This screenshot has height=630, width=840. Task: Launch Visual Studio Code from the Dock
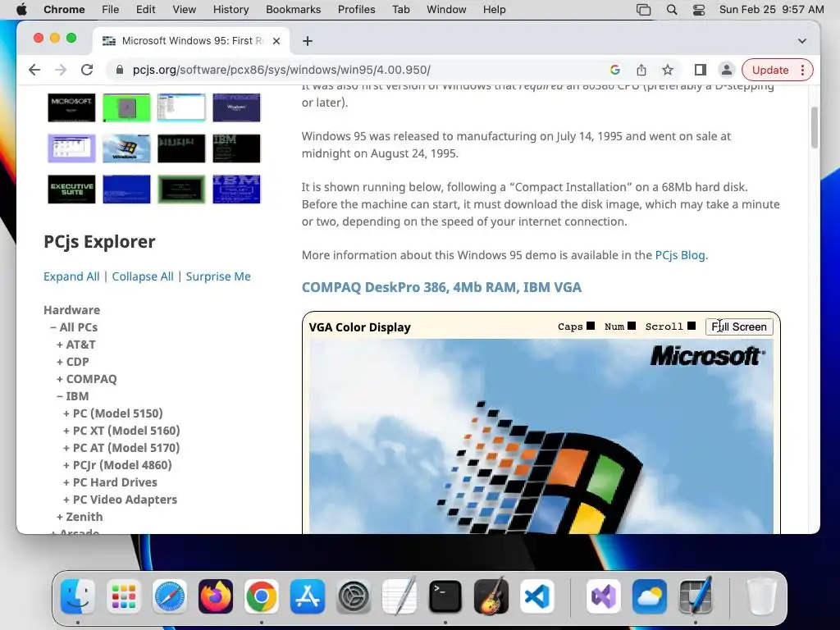[537, 596]
